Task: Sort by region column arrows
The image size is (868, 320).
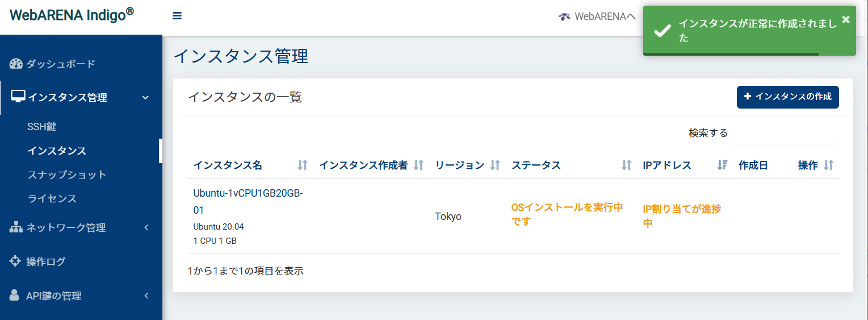Action: 495,165
